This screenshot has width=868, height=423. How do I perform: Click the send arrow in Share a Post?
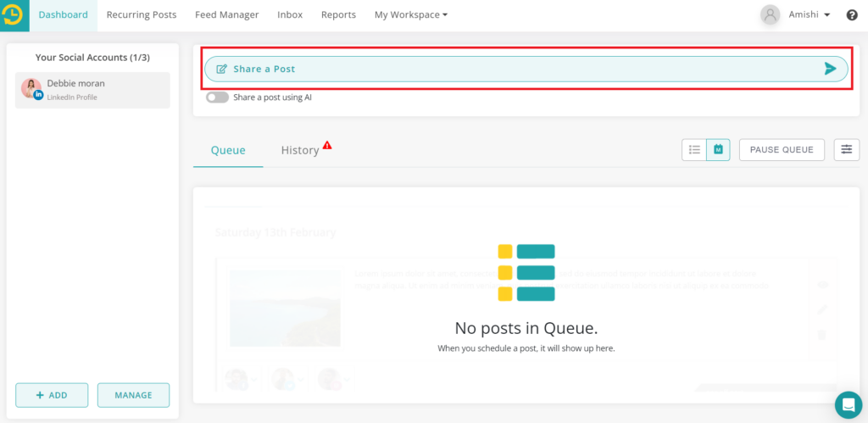point(830,69)
